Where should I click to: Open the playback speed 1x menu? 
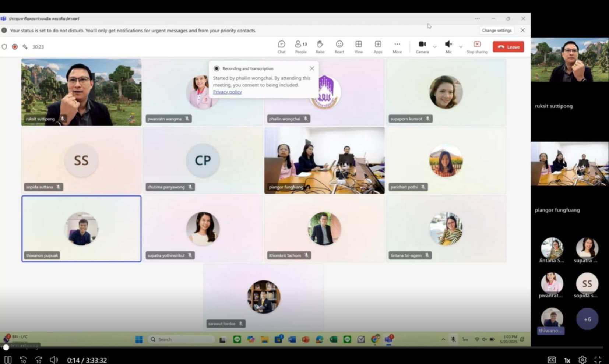pyautogui.click(x=567, y=360)
